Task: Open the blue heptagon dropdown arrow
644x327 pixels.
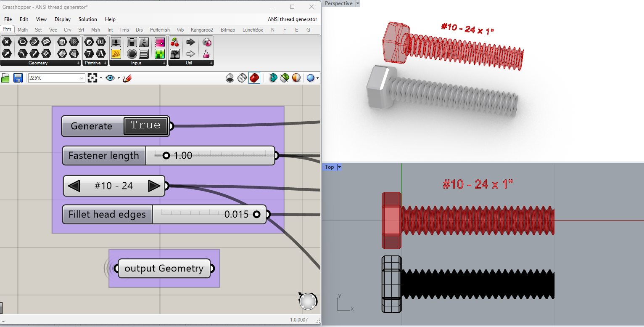Action: click(x=317, y=78)
